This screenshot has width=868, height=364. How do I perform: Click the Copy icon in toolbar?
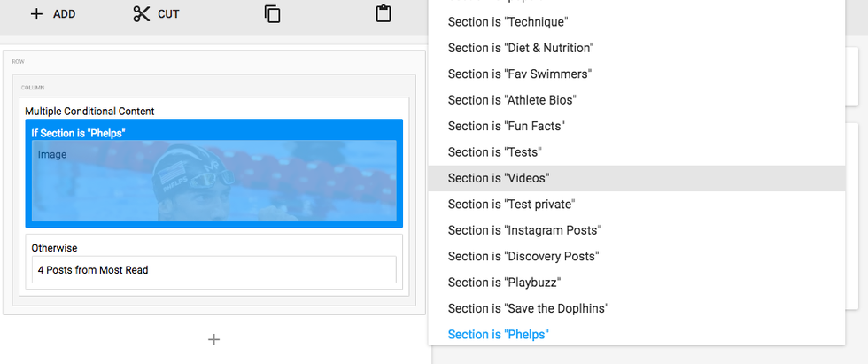click(x=272, y=14)
